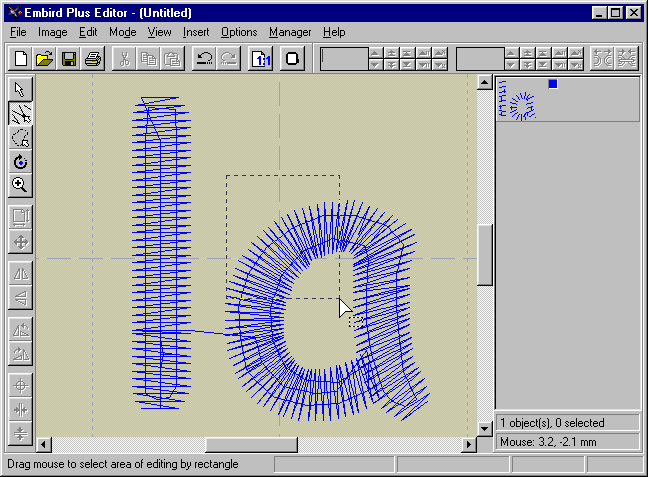Click the vertical scrollbar thumb

[485, 255]
